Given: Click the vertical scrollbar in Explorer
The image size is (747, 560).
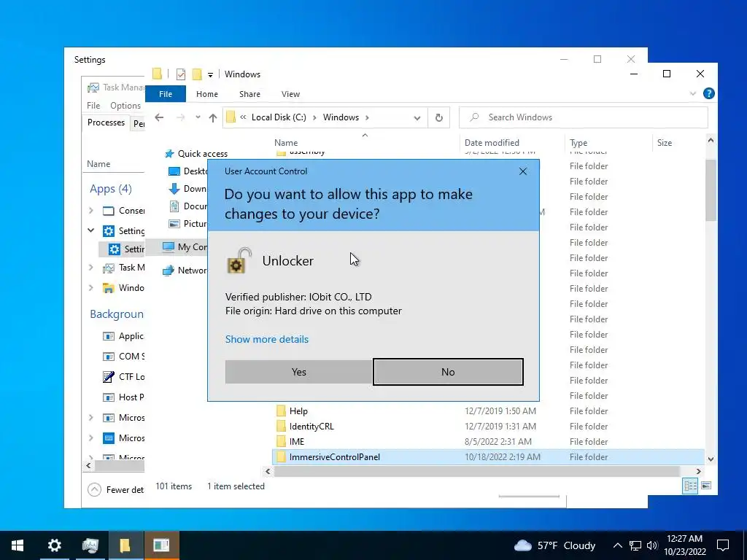Looking at the screenshot, I should pos(711,190).
